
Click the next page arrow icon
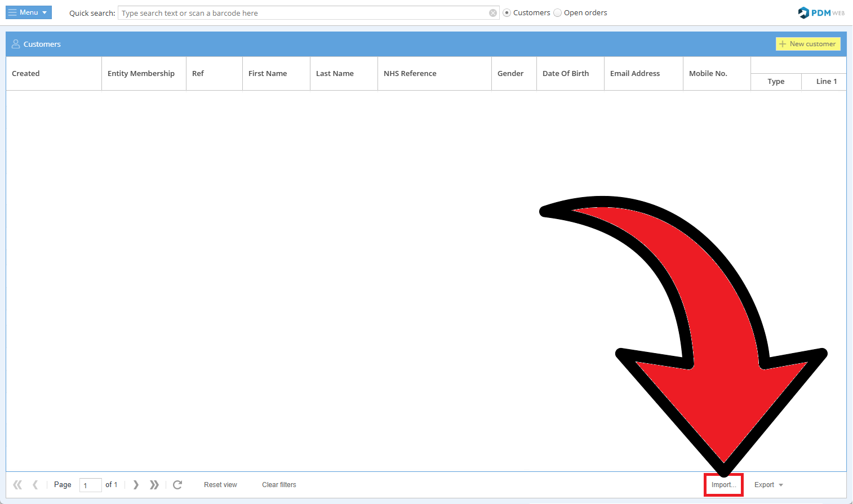(136, 485)
